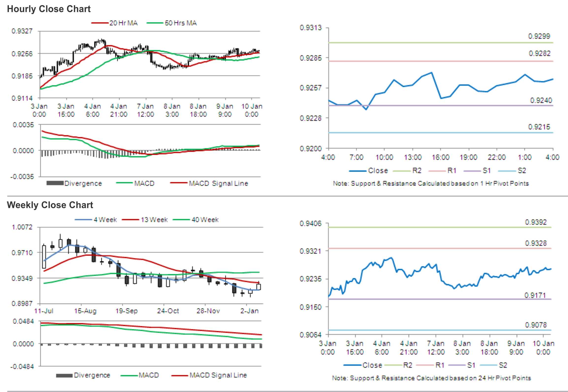Click the 0.0035 MACD axis value
This screenshot has height=392, width=568.
click(23, 125)
